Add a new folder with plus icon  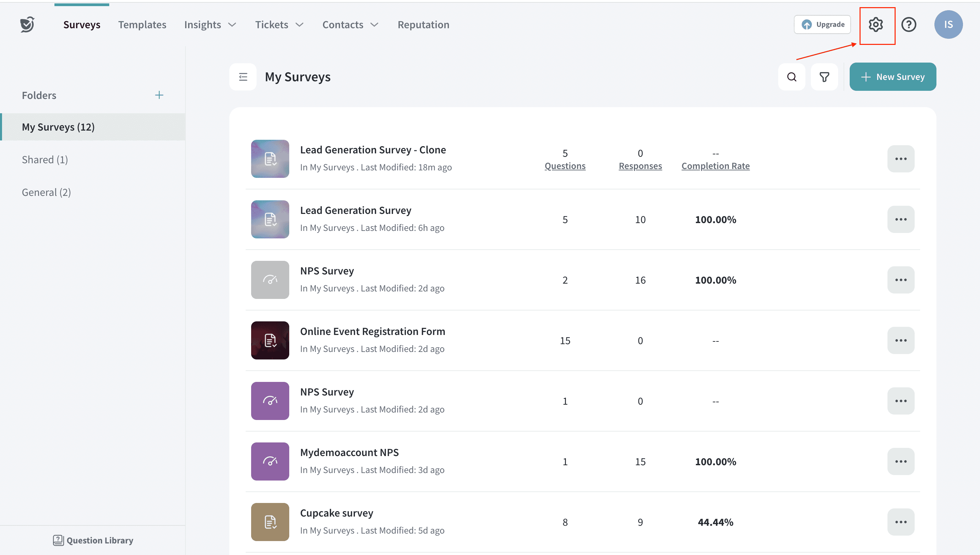(x=159, y=95)
